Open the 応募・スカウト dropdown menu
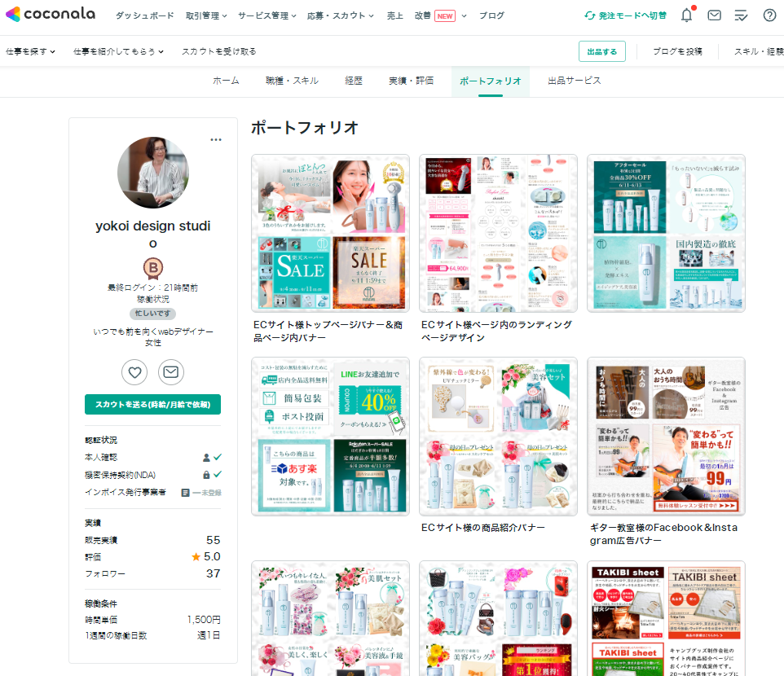This screenshot has height=676, width=784. pyautogui.click(x=341, y=15)
